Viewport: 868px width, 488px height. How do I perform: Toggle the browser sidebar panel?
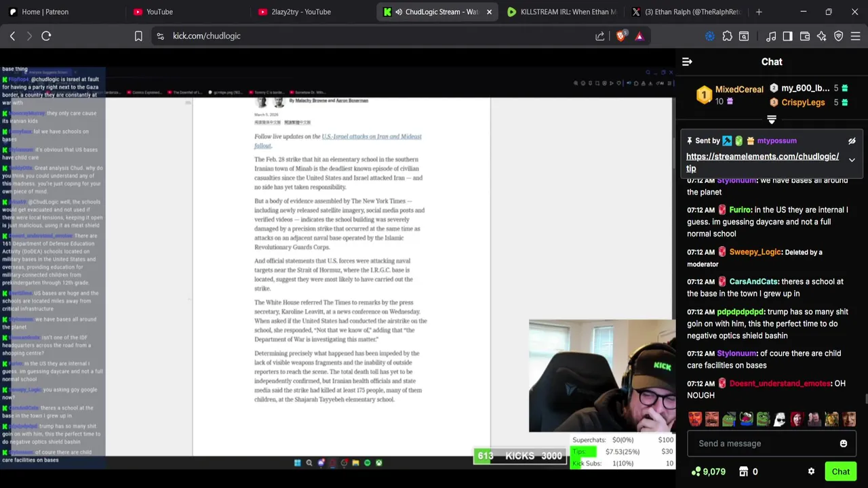click(787, 36)
